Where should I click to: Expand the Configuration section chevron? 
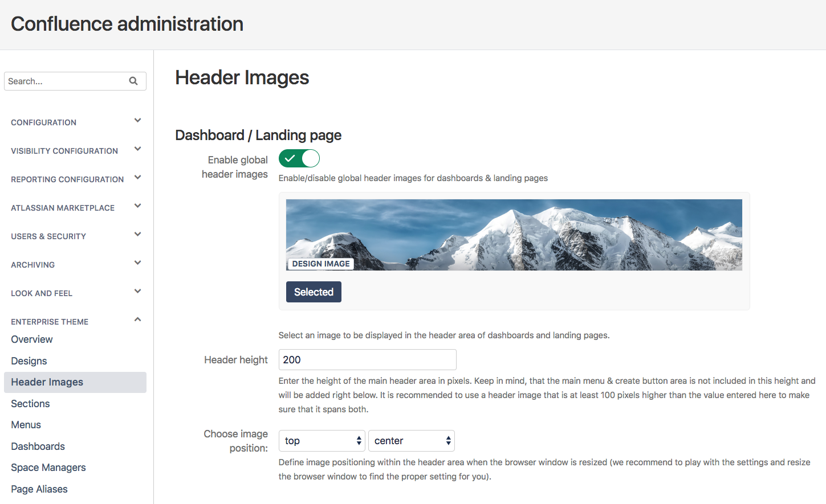pyautogui.click(x=137, y=120)
